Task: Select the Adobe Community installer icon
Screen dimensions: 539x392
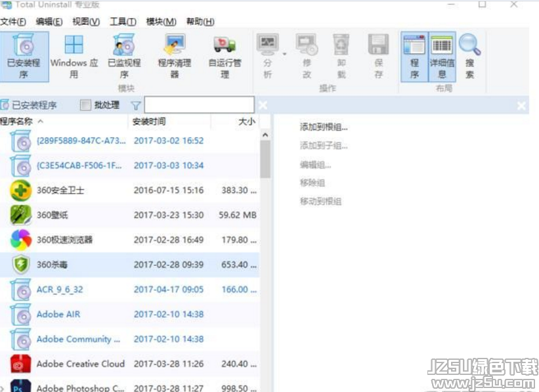Action: click(21, 339)
